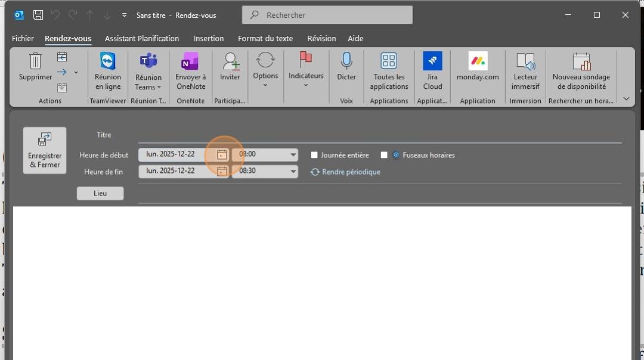Toggle the Fuseaux horaires checkbox
This screenshot has height=360, width=644.
(x=384, y=155)
